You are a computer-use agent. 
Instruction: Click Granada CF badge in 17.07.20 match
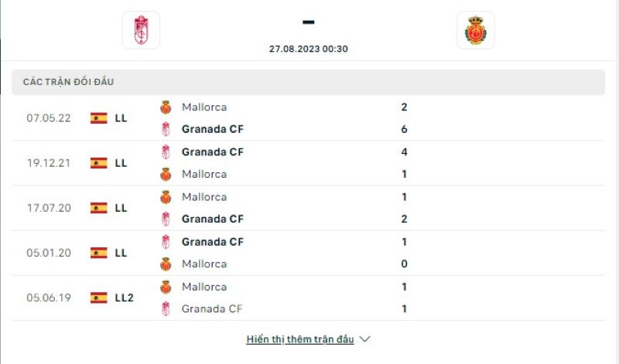coord(165,219)
